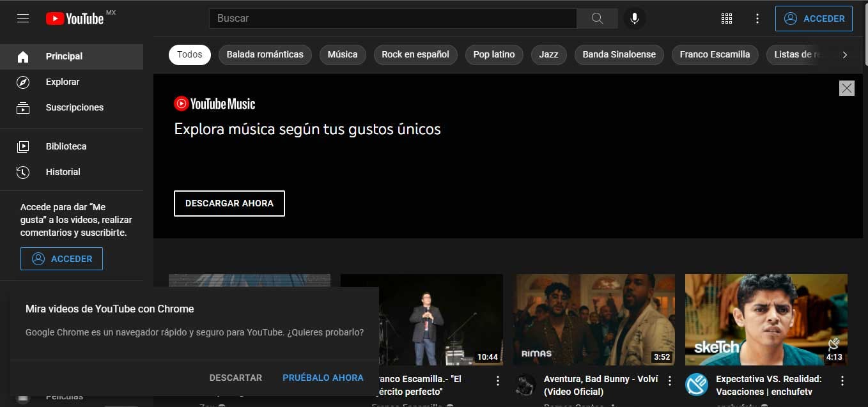Open the top-bar three-dot settings menu

click(x=757, y=19)
